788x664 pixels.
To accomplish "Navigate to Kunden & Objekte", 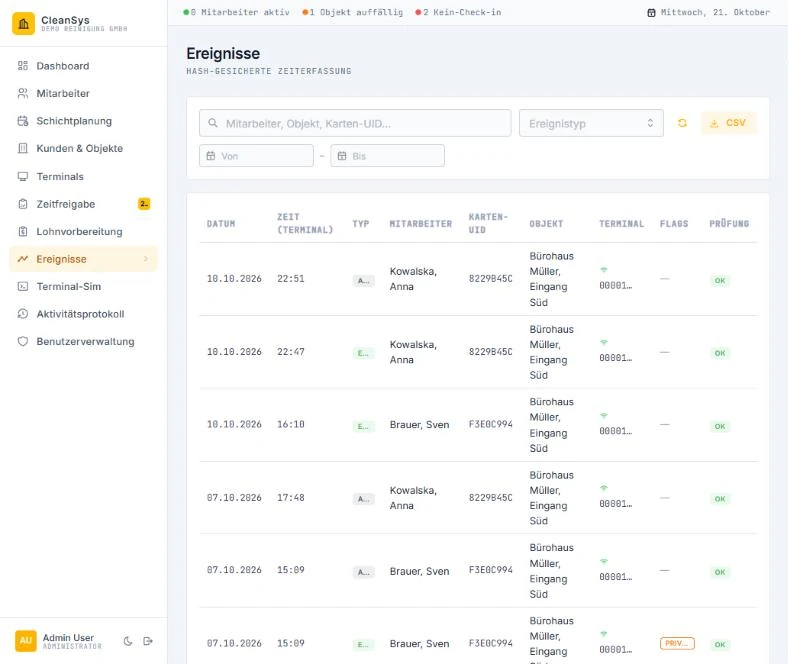I will tap(83, 148).
